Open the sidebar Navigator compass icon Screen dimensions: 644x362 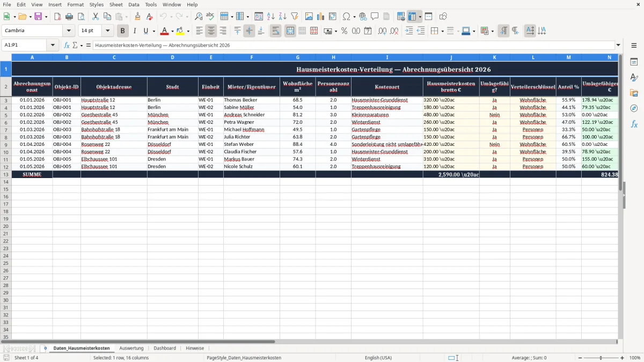coord(634,109)
